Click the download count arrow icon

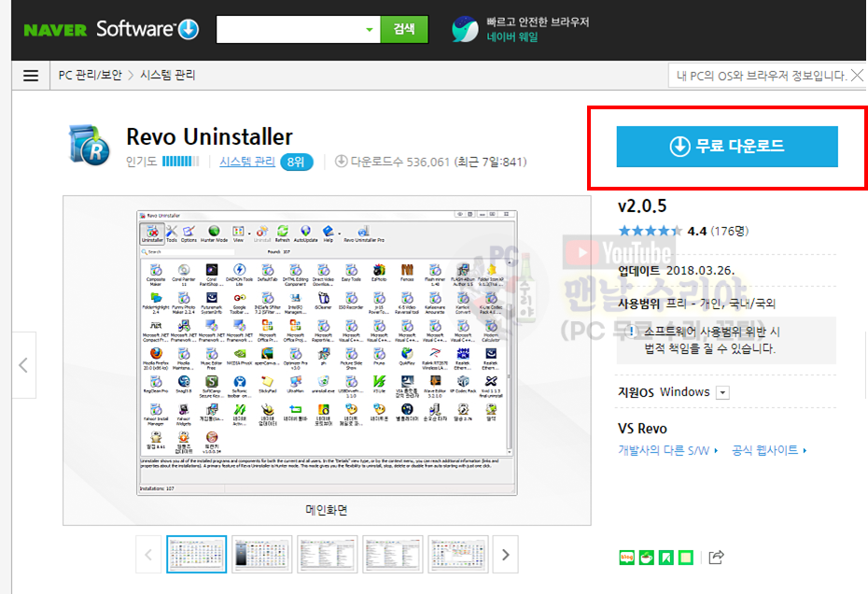pyautogui.click(x=341, y=162)
